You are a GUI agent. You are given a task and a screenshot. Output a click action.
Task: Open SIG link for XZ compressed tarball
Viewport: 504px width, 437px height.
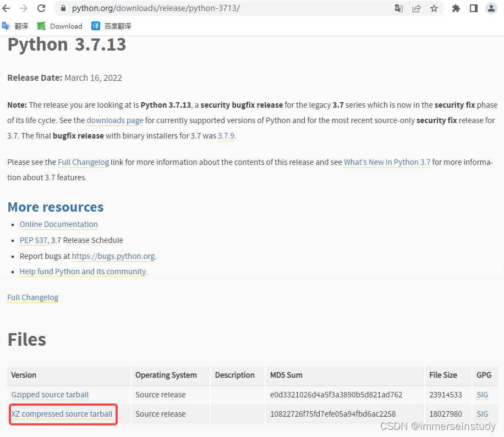(x=482, y=414)
